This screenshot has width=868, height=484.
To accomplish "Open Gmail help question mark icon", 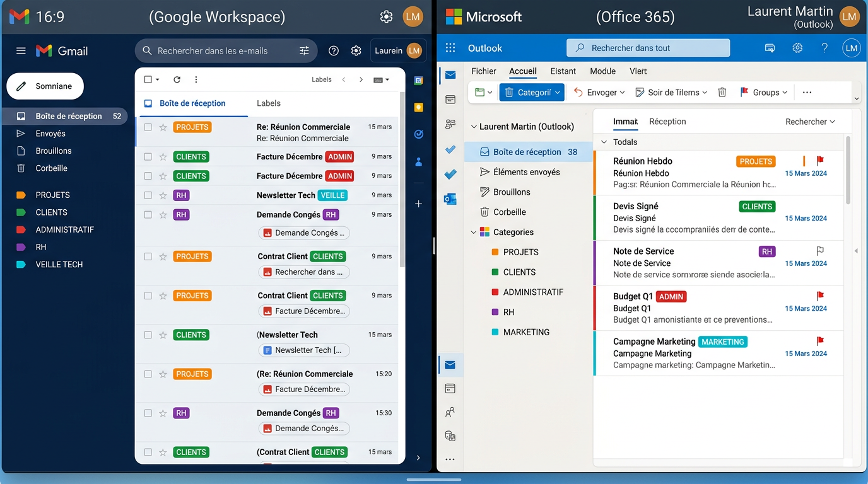I will [x=334, y=51].
